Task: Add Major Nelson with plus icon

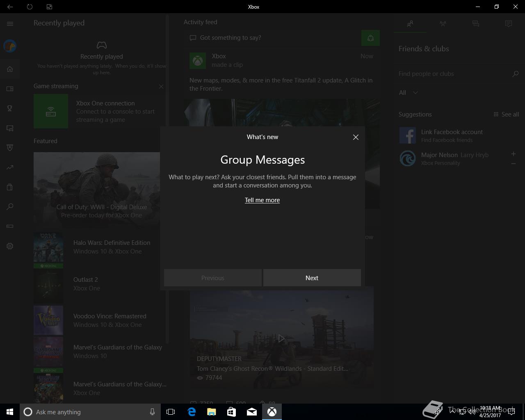Action: (513, 154)
